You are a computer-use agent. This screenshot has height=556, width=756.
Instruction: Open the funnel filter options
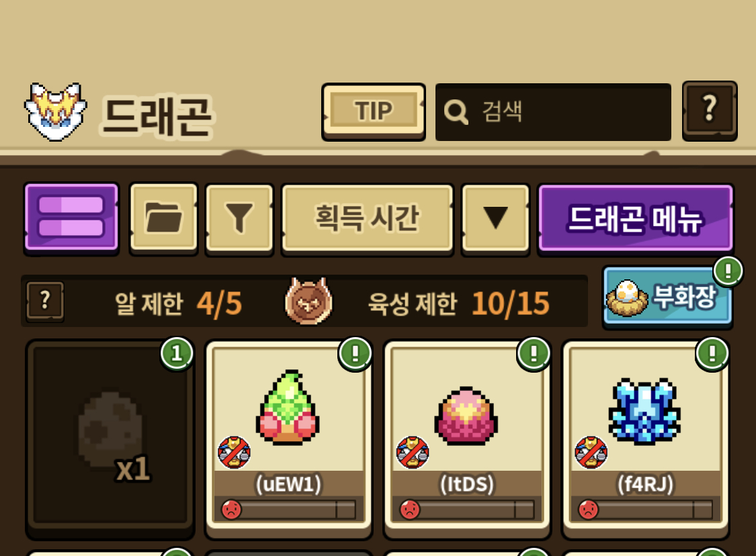coord(240,218)
